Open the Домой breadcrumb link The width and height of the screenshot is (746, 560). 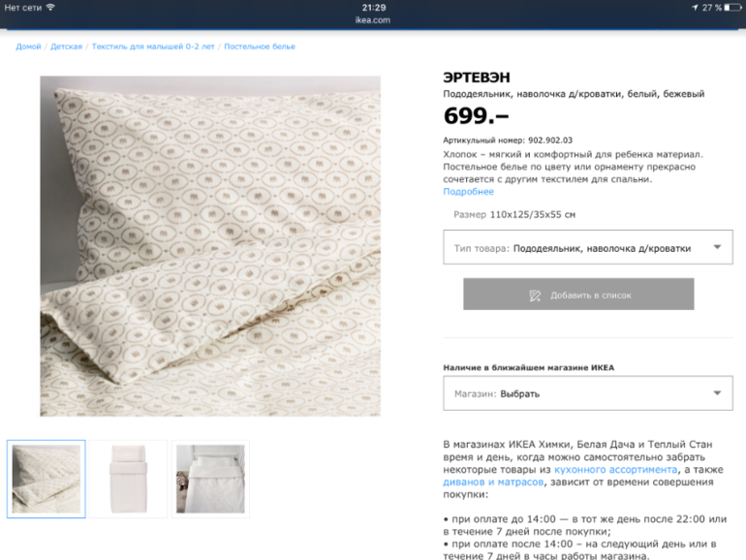pos(28,47)
